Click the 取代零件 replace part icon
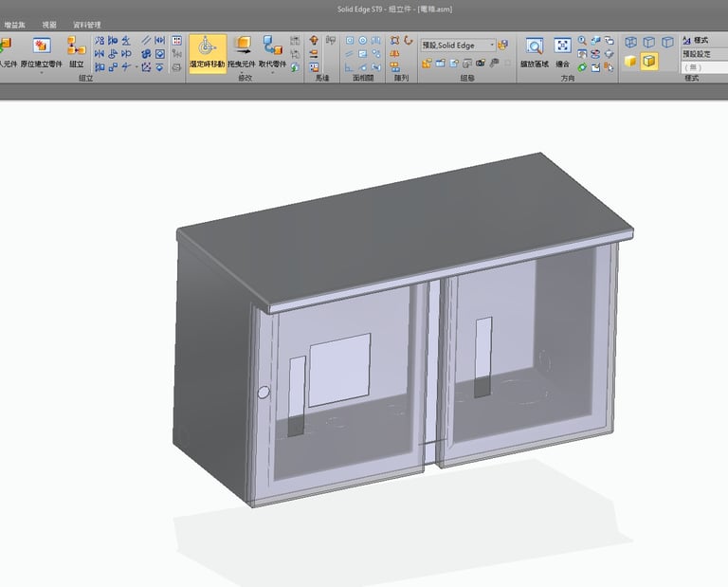The height and width of the screenshot is (587, 728). (x=273, y=46)
